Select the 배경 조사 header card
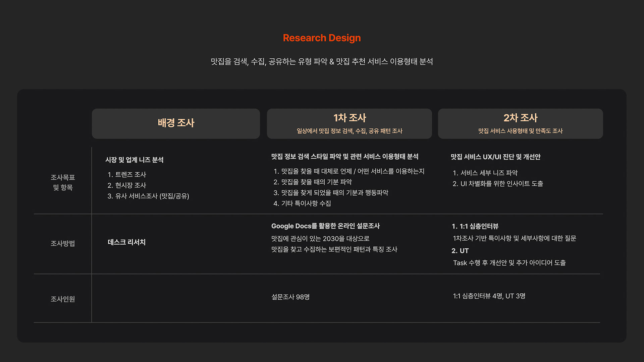Viewport: 644px width, 362px height. click(x=176, y=123)
